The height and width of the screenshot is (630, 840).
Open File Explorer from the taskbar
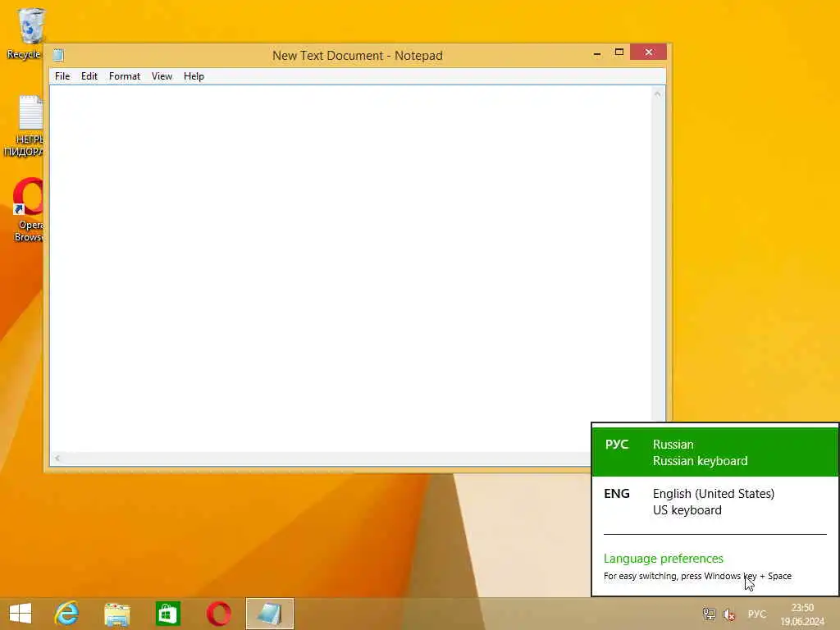click(116, 614)
